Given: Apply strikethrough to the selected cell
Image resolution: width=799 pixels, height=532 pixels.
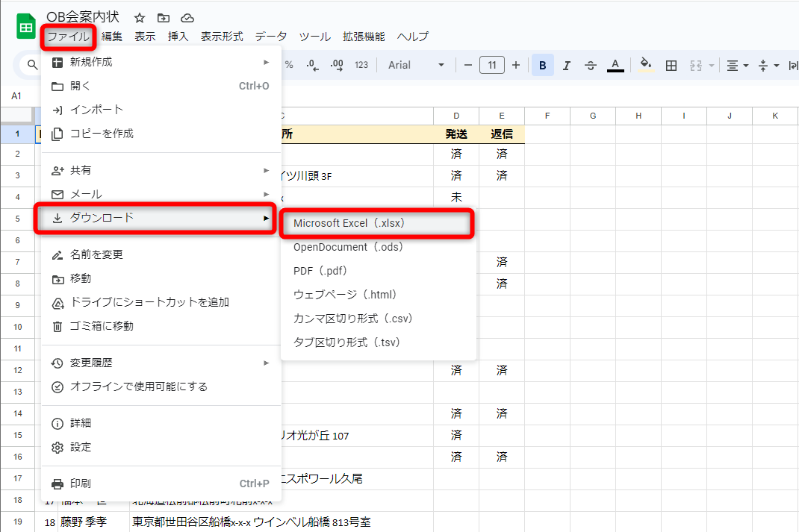Looking at the screenshot, I should (x=590, y=65).
